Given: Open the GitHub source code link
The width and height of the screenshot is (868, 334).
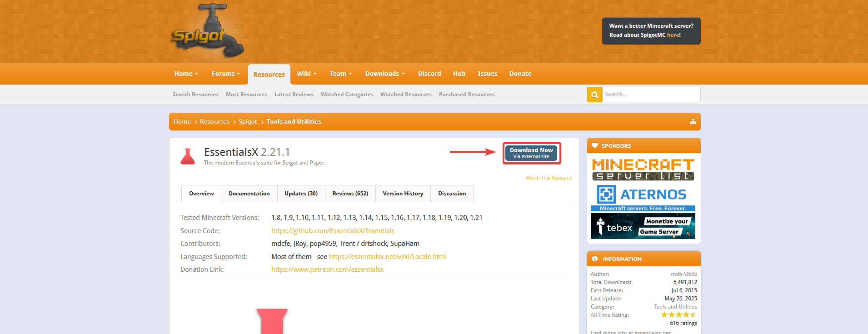Looking at the screenshot, I should 333,231.
